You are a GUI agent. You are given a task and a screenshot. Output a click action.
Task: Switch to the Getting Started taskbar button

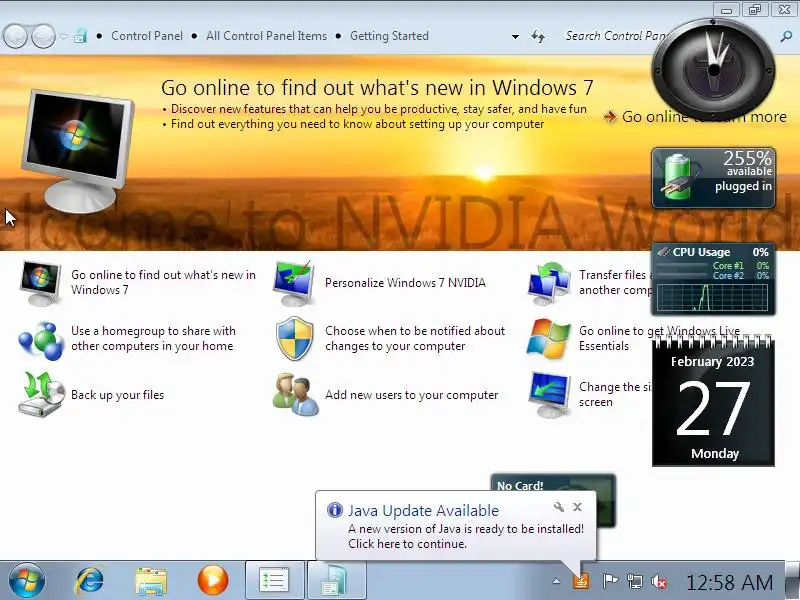[x=275, y=581]
